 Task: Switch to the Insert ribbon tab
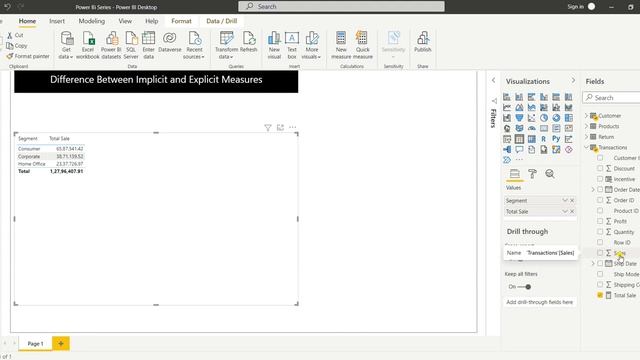tap(57, 21)
